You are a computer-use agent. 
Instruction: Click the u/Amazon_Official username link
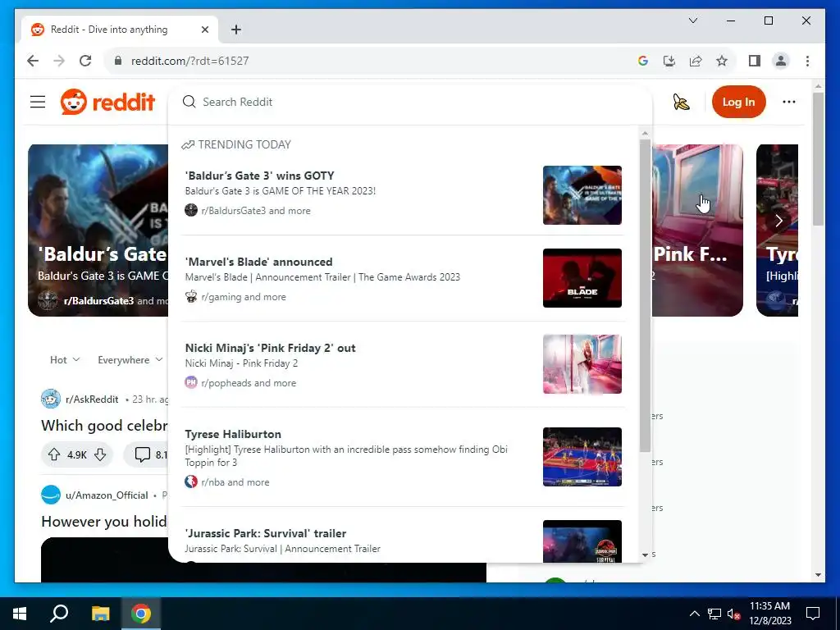(x=107, y=495)
